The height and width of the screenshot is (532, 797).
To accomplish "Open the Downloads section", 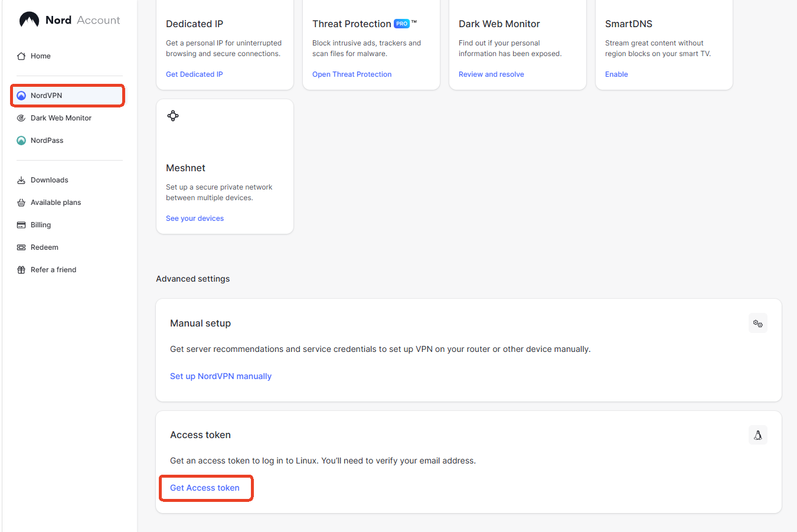I will pos(48,179).
